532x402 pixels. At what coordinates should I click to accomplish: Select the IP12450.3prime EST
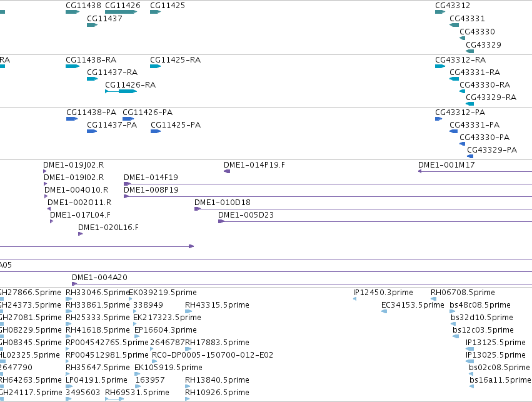[355, 299]
